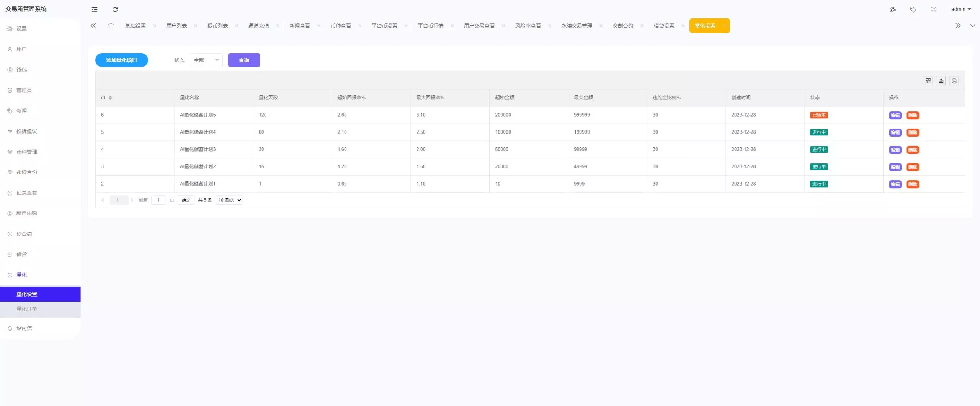The height and width of the screenshot is (406, 980).
Task: Open the column display settings icon above table
Action: coord(928,81)
